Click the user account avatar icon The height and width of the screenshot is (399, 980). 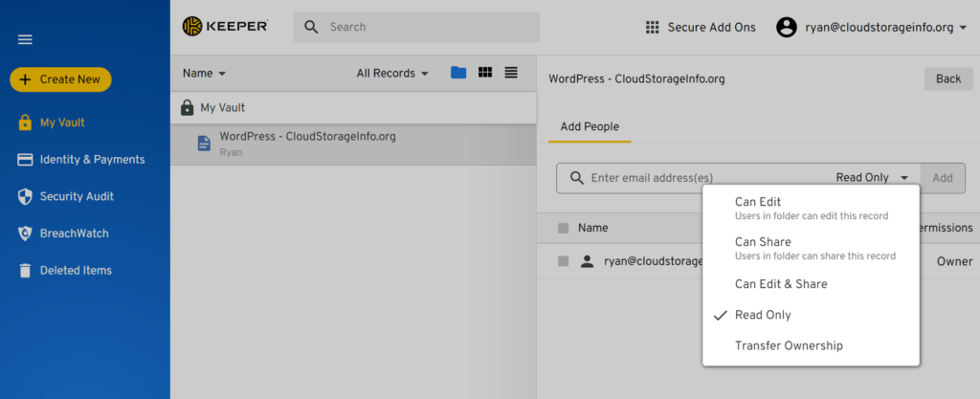[x=787, y=28]
